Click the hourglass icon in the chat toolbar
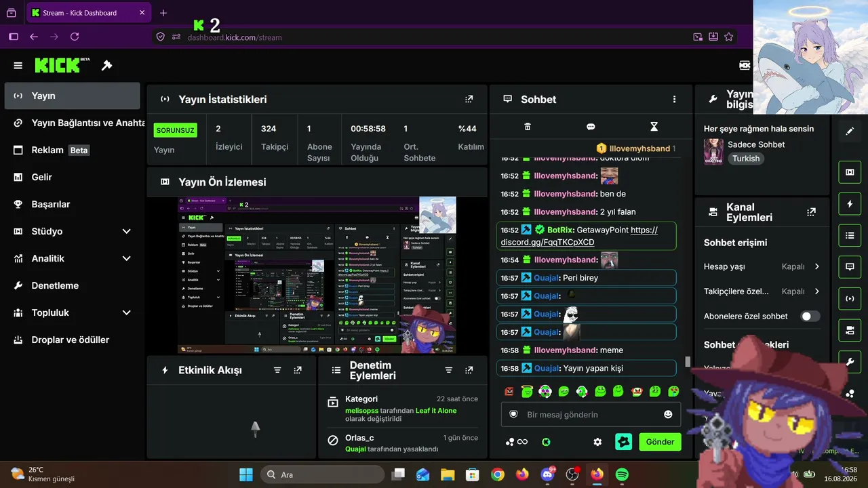This screenshot has height=488, width=868. pos(654,127)
